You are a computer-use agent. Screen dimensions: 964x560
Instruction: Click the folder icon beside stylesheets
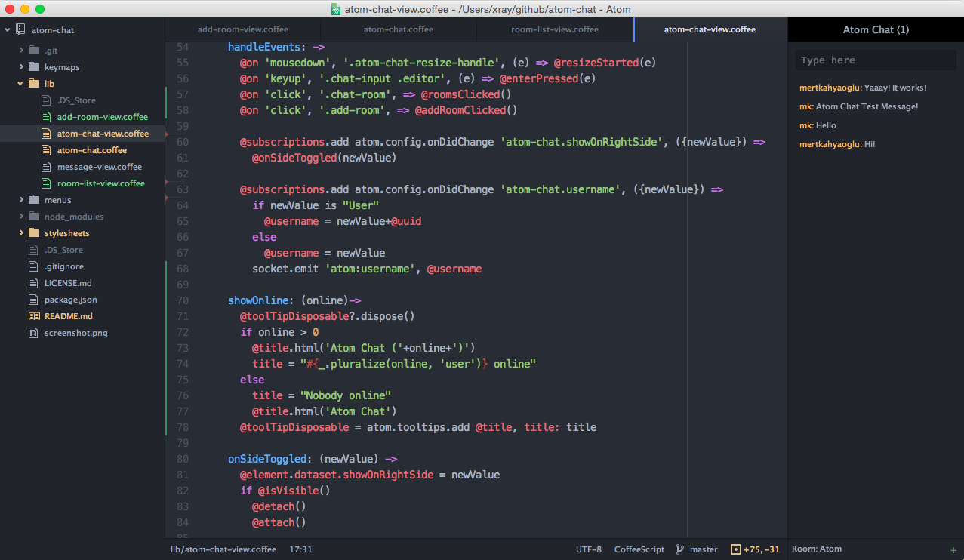click(x=35, y=232)
